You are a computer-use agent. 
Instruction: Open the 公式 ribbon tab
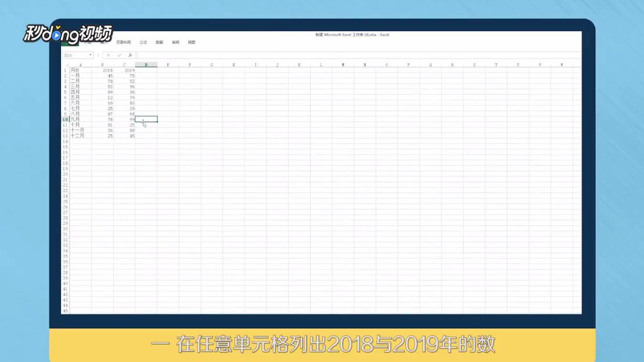(143, 42)
